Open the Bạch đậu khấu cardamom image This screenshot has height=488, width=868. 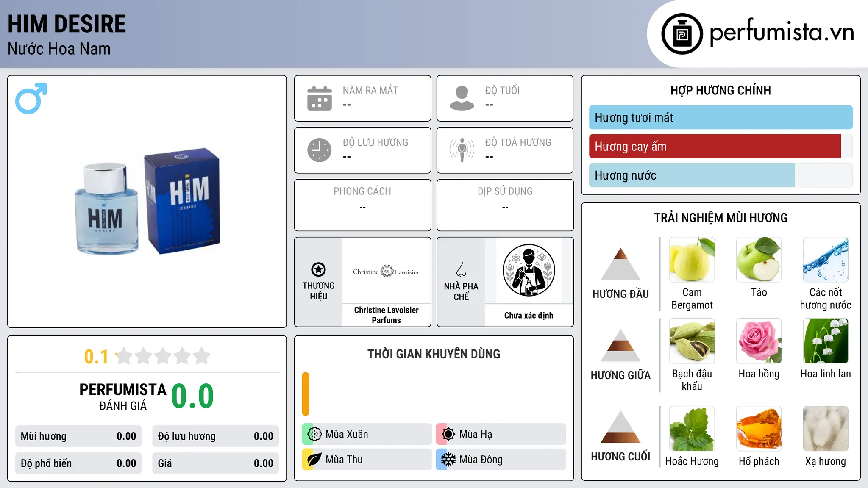pyautogui.click(x=692, y=341)
